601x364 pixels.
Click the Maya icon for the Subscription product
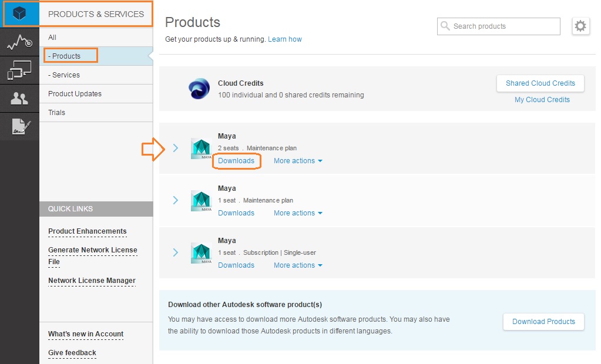coord(201,253)
